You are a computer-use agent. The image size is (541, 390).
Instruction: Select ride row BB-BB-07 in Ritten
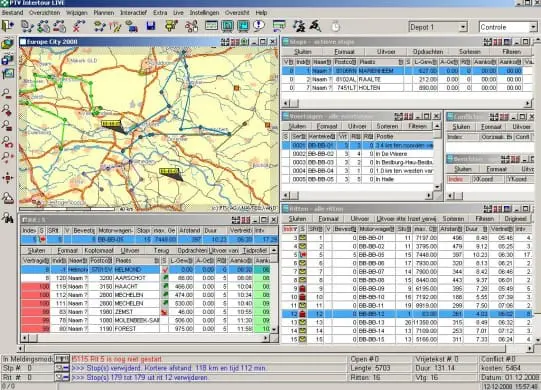pos(407,272)
